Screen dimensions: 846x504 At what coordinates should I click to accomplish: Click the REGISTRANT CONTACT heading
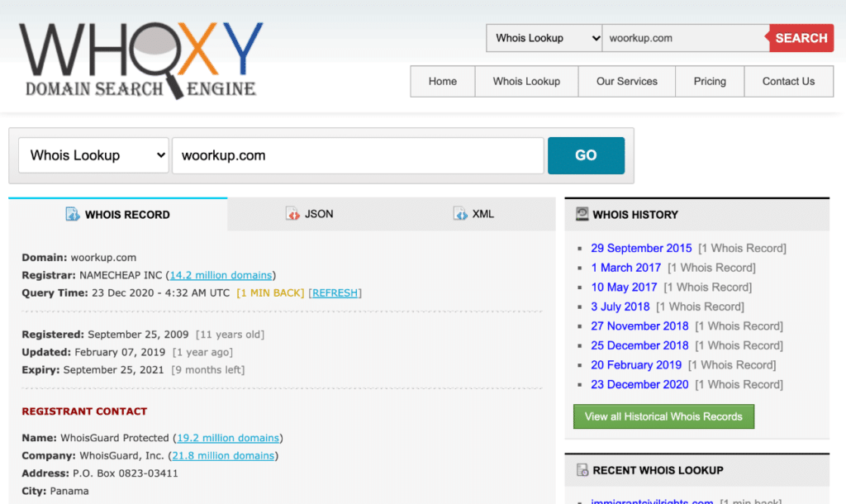(x=84, y=411)
